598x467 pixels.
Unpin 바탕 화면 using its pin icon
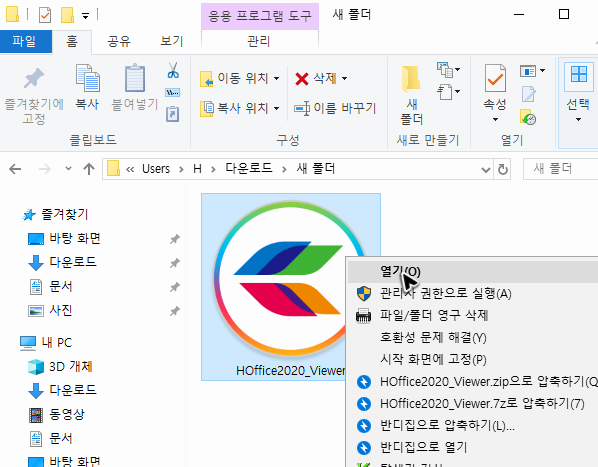tap(174, 239)
